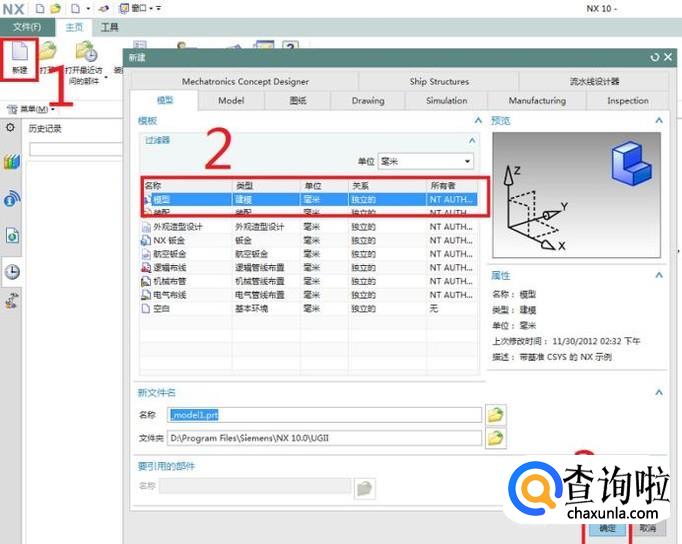Click the reset icon in 新建 dialog title
Image resolution: width=682 pixels, height=544 pixels.
click(x=655, y=57)
